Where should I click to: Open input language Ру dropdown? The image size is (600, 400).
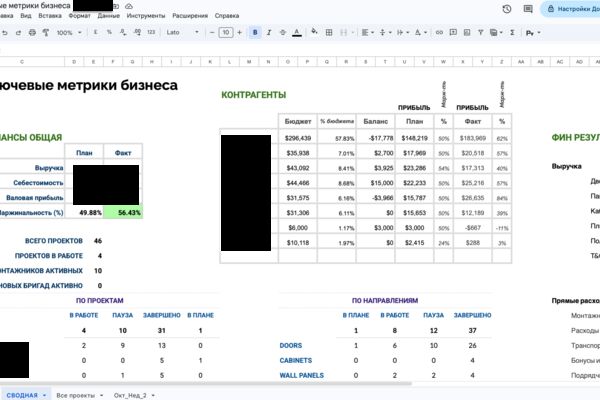click(x=533, y=33)
